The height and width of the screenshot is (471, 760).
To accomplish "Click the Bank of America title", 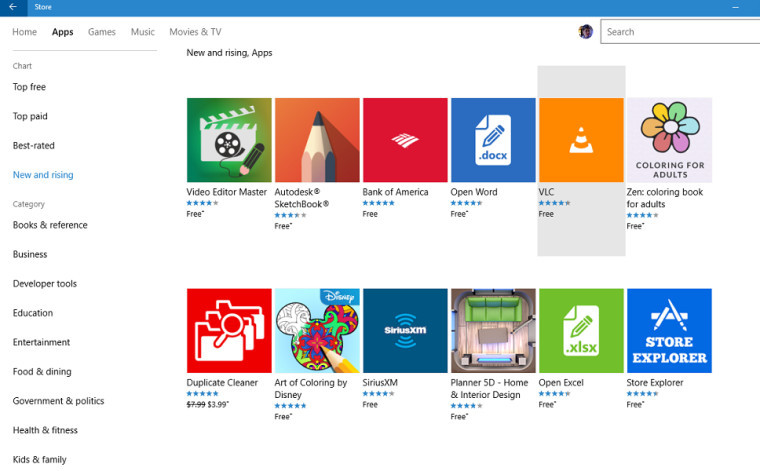I will pyautogui.click(x=396, y=192).
